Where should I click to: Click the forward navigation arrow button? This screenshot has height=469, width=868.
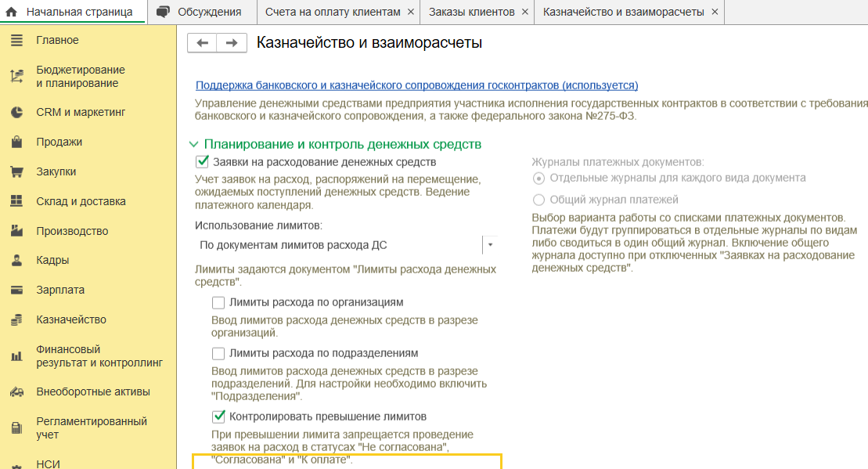pos(232,43)
